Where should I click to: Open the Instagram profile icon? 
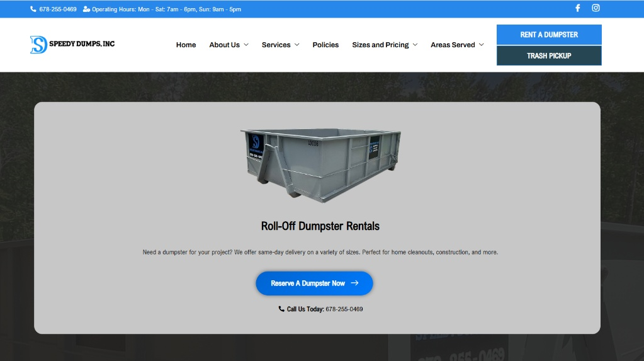[x=596, y=8]
